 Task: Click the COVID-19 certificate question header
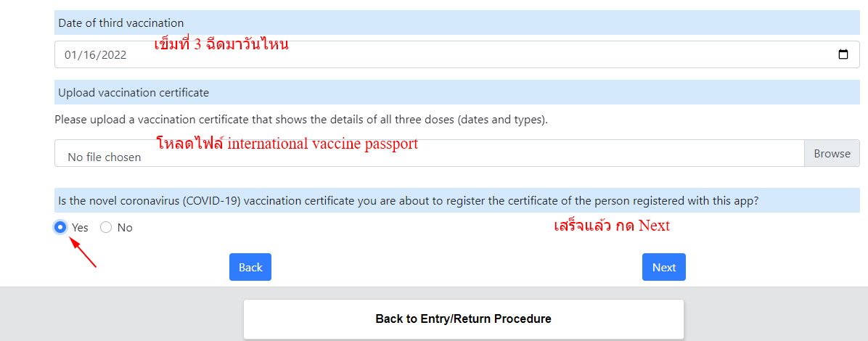[x=456, y=200]
